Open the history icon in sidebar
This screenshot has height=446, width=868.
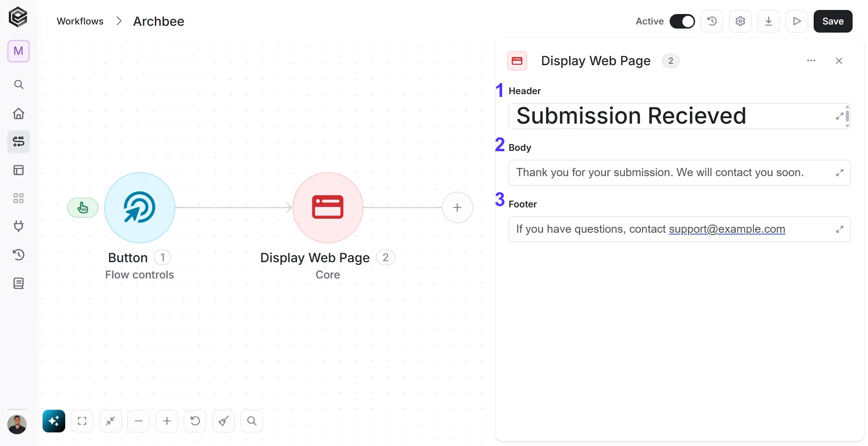click(19, 255)
